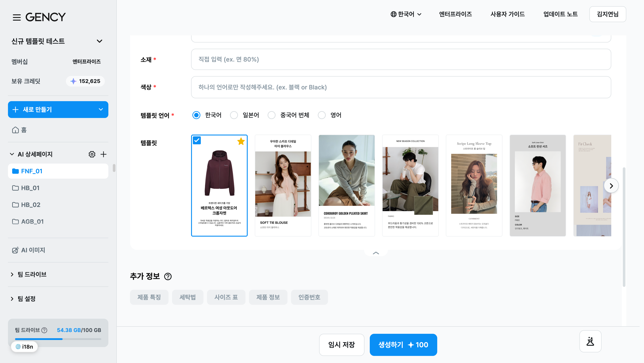Open the 새로 만들기 dropdown button

pos(58,110)
